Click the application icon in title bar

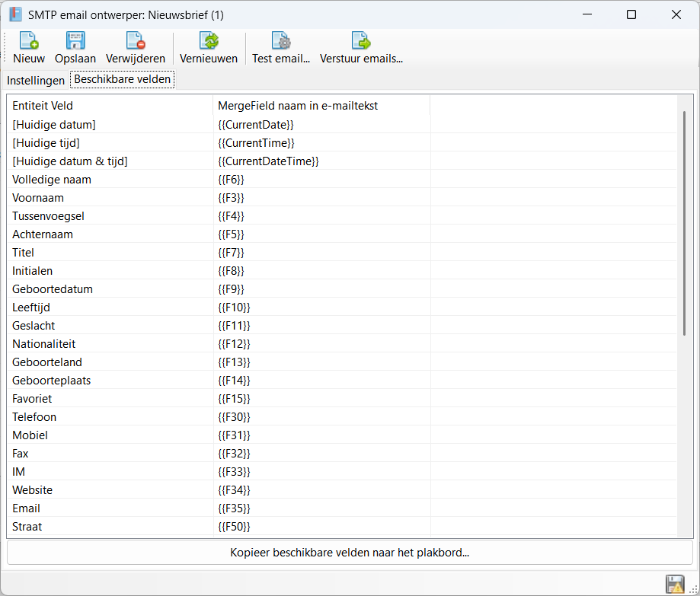pyautogui.click(x=15, y=14)
